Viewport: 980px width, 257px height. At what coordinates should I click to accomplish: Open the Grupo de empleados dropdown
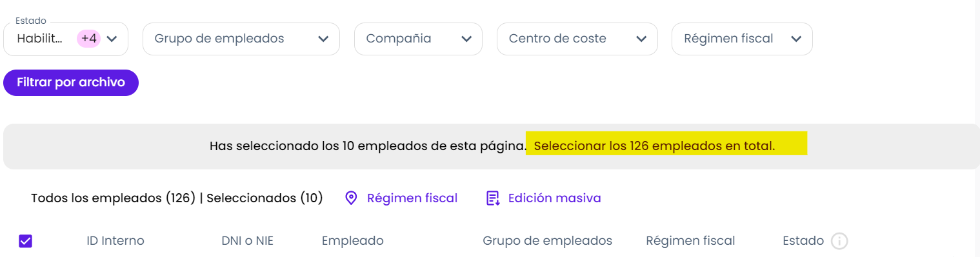(241, 39)
